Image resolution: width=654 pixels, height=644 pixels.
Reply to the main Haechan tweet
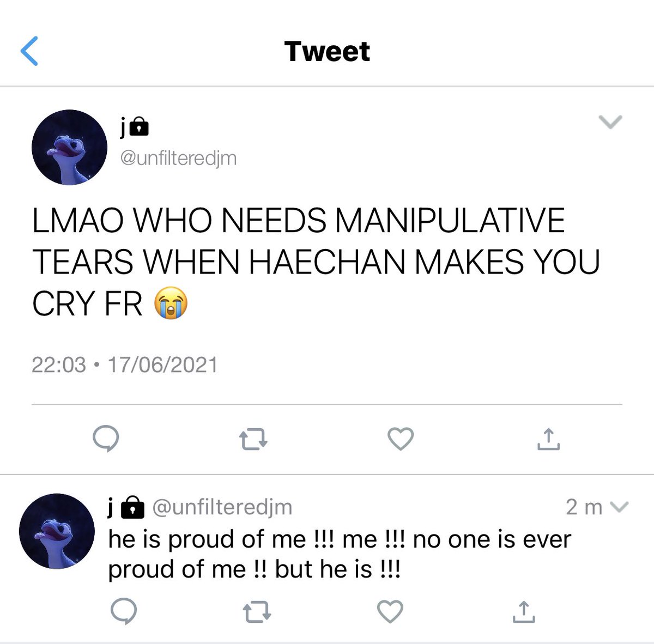(105, 439)
